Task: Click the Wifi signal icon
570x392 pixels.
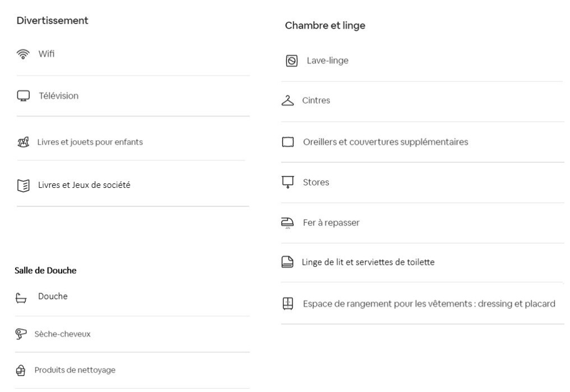Action: (23, 54)
